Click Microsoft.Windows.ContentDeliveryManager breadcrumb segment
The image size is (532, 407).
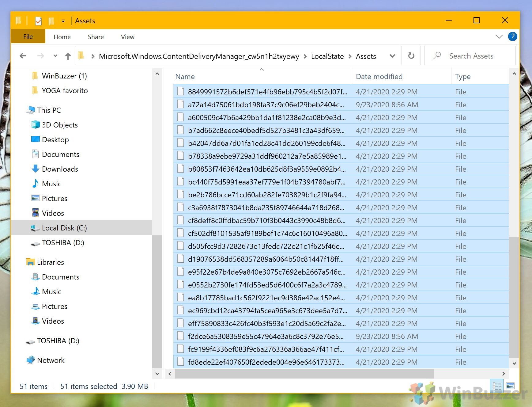199,56
